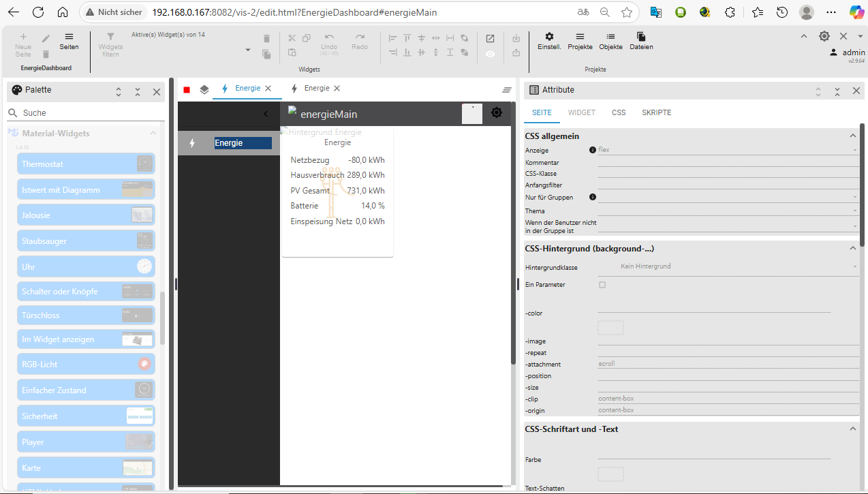868x494 pixels.
Task: Open the Anzeige flex dropdown
Action: pyautogui.click(x=727, y=150)
